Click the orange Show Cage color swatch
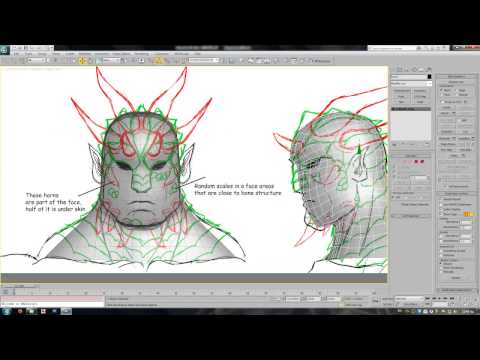The width and height of the screenshot is (480, 360). (468, 214)
